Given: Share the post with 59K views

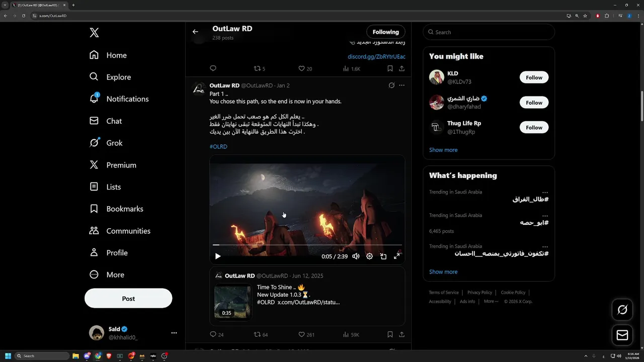Looking at the screenshot, I should (401, 334).
